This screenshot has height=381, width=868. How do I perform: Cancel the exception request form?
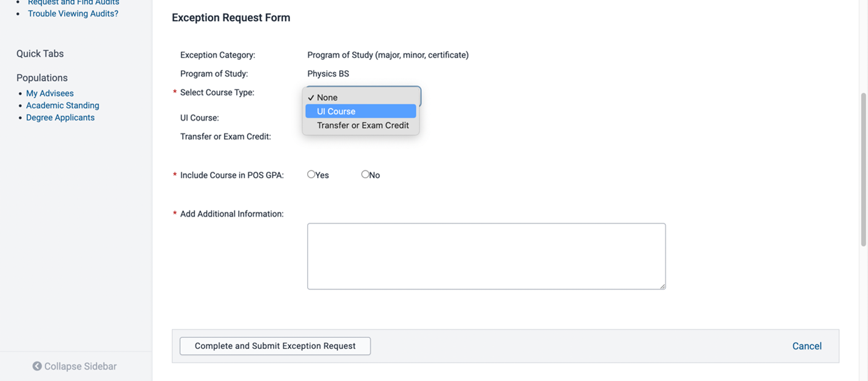[807, 346]
